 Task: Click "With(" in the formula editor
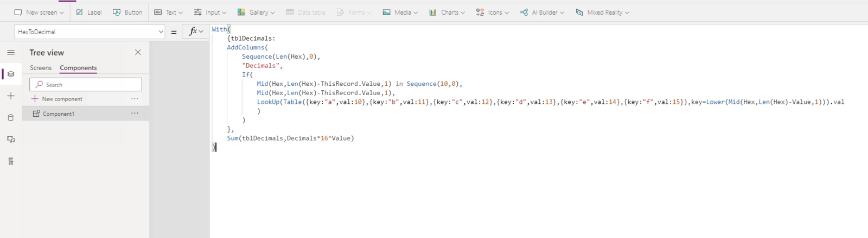pyautogui.click(x=221, y=29)
